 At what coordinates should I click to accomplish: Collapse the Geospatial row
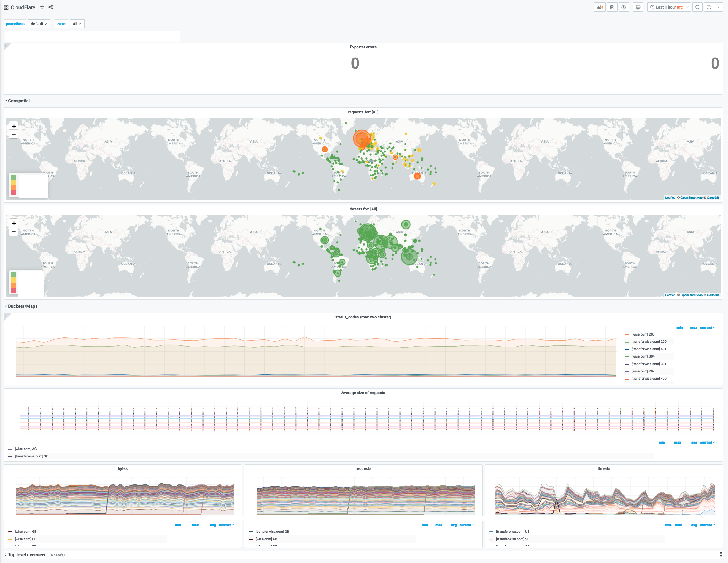[18, 101]
